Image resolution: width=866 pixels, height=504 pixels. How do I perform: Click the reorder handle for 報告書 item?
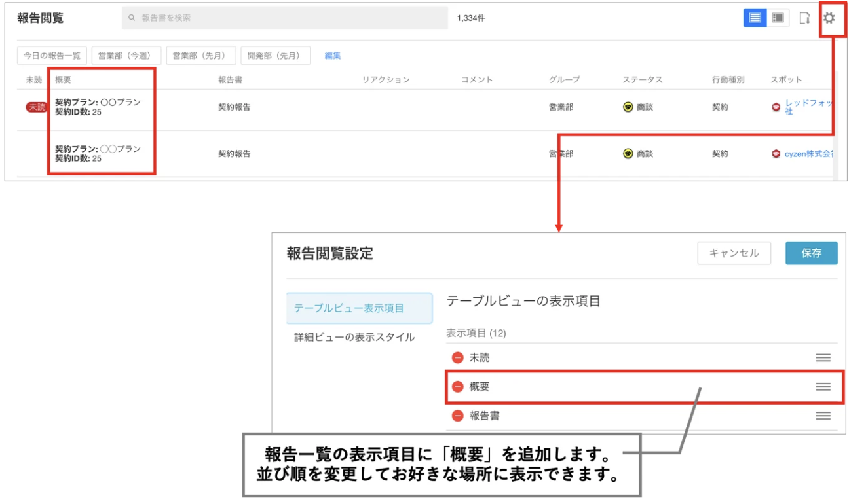[x=823, y=416]
